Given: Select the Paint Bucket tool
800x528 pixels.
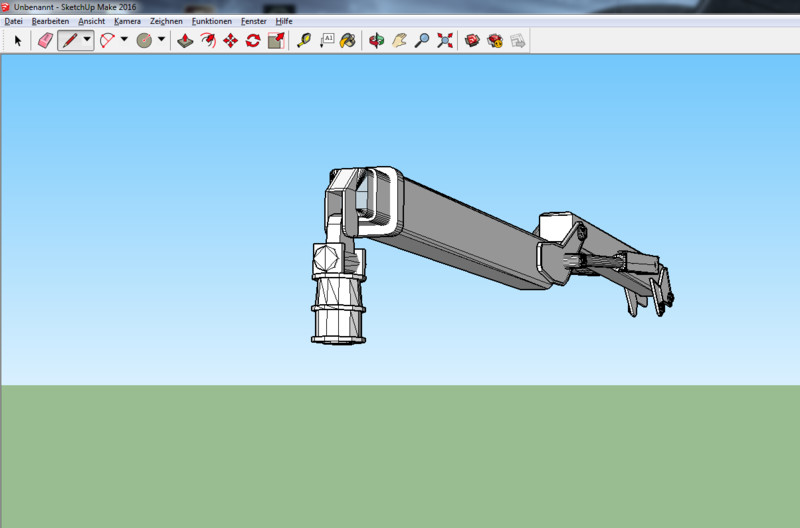Looking at the screenshot, I should (347, 41).
